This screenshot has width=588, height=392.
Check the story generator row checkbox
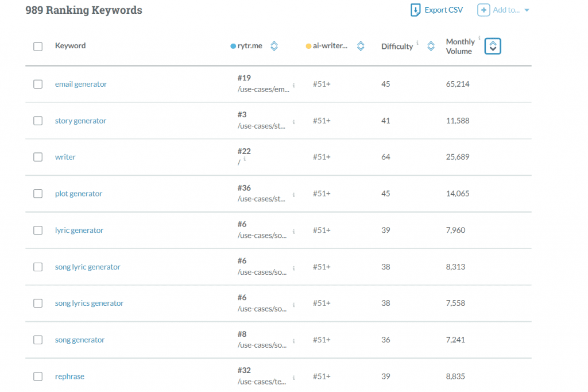[x=38, y=121]
